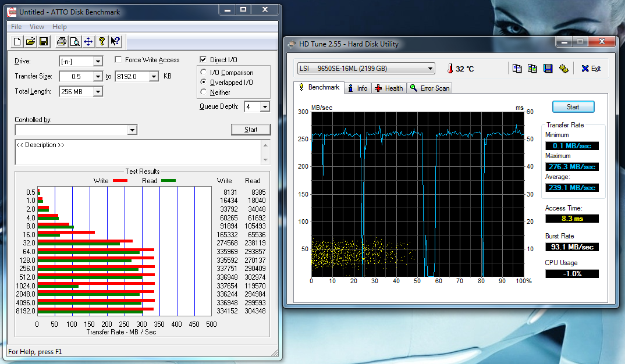Select the Neither radio option
The width and height of the screenshot is (625, 364).
[203, 92]
